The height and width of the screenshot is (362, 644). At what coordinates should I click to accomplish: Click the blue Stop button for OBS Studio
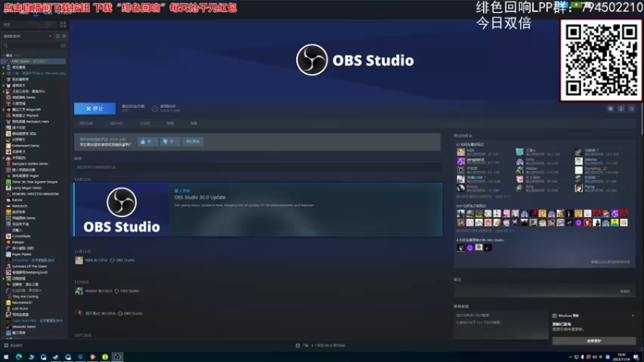tap(94, 109)
